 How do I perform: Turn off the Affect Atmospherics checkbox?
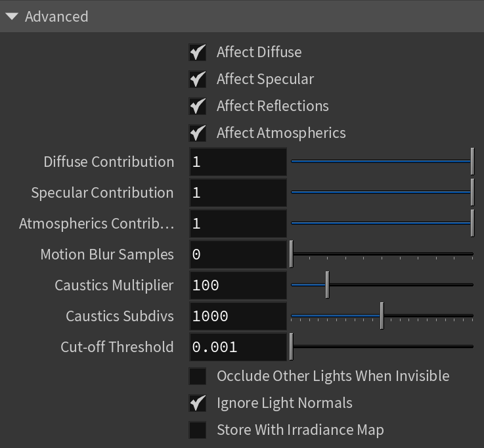point(198,133)
